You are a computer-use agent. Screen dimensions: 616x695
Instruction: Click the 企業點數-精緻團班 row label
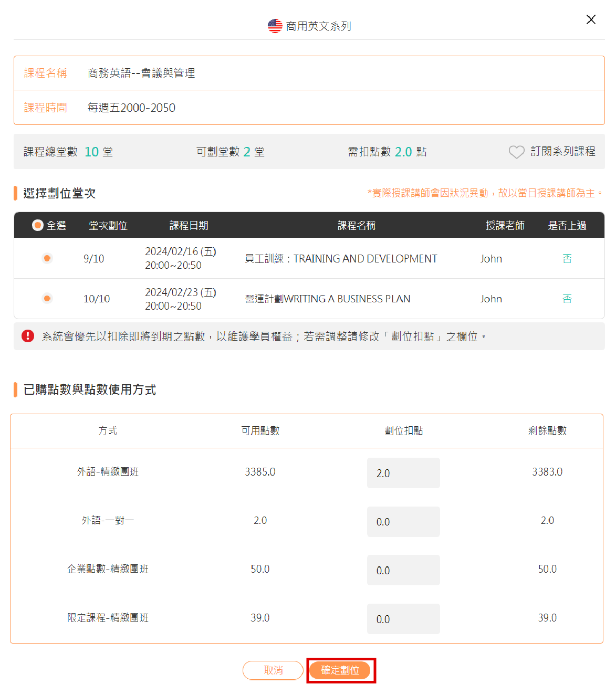(108, 568)
